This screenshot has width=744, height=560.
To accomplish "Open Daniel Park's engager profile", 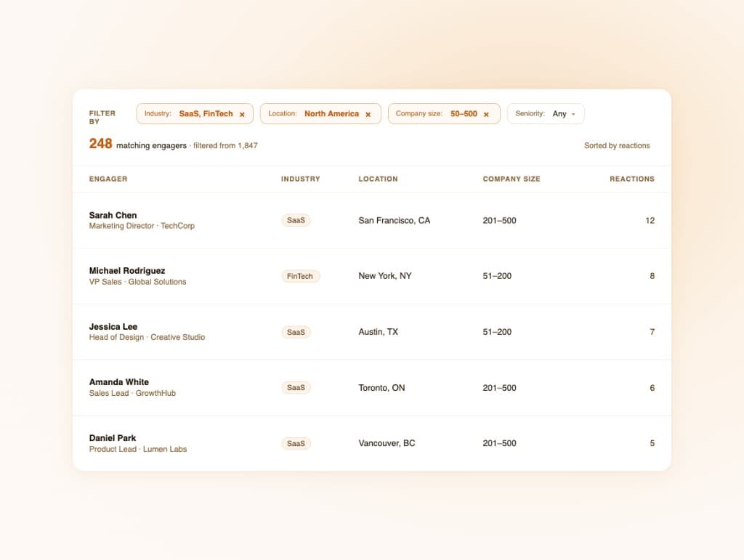I will [113, 438].
